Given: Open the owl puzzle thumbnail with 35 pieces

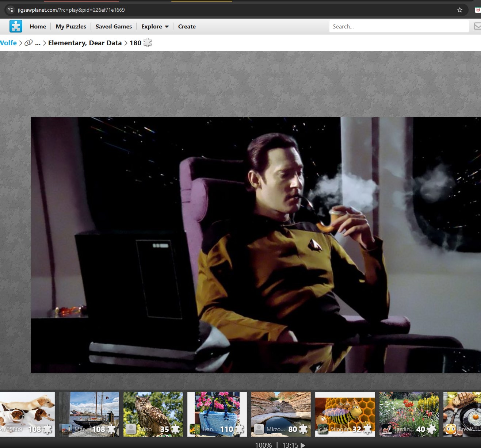Looking at the screenshot, I should [x=153, y=414].
